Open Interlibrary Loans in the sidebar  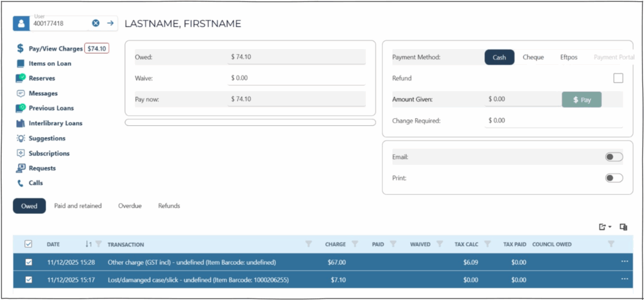pos(55,123)
